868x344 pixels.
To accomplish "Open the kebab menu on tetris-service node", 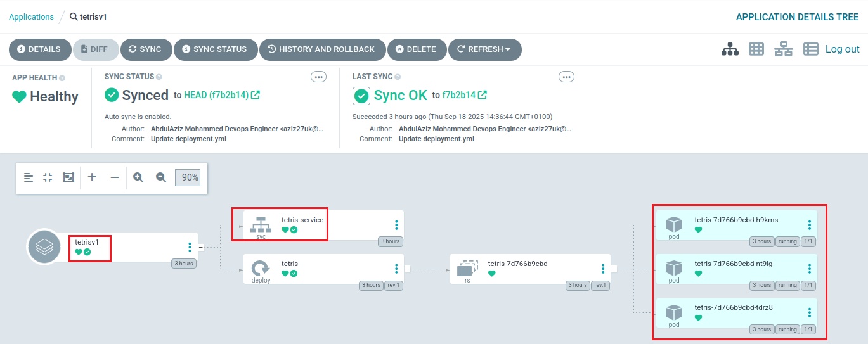I will tap(396, 225).
